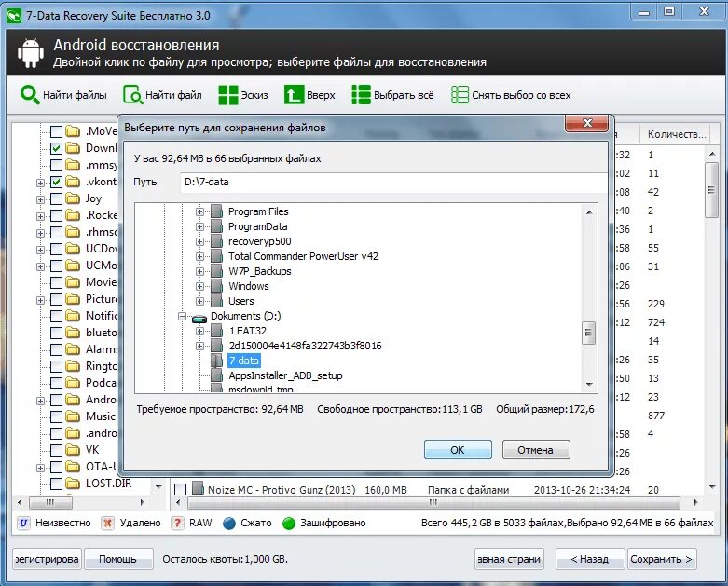Go up a level with the Вверх icon
This screenshot has width=728, height=586.
click(x=294, y=95)
